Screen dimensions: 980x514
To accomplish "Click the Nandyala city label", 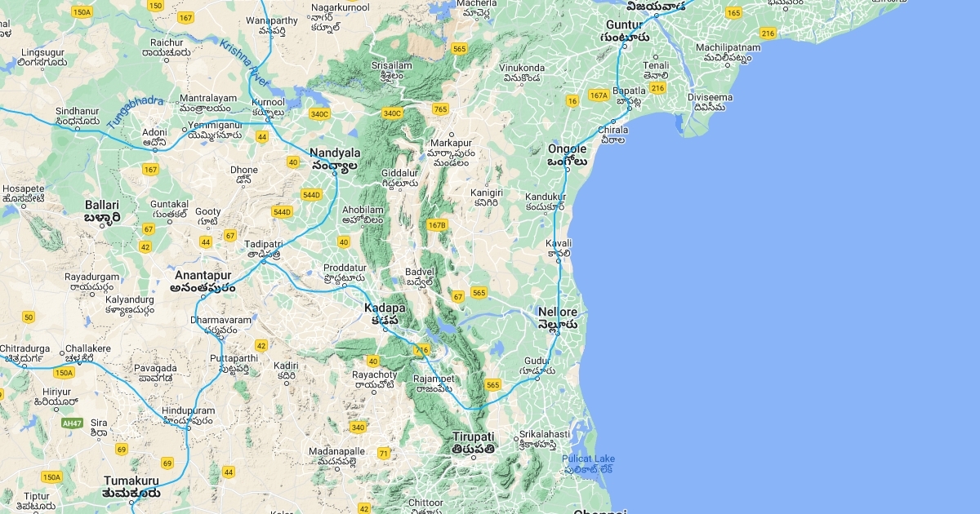I will coord(334,158).
